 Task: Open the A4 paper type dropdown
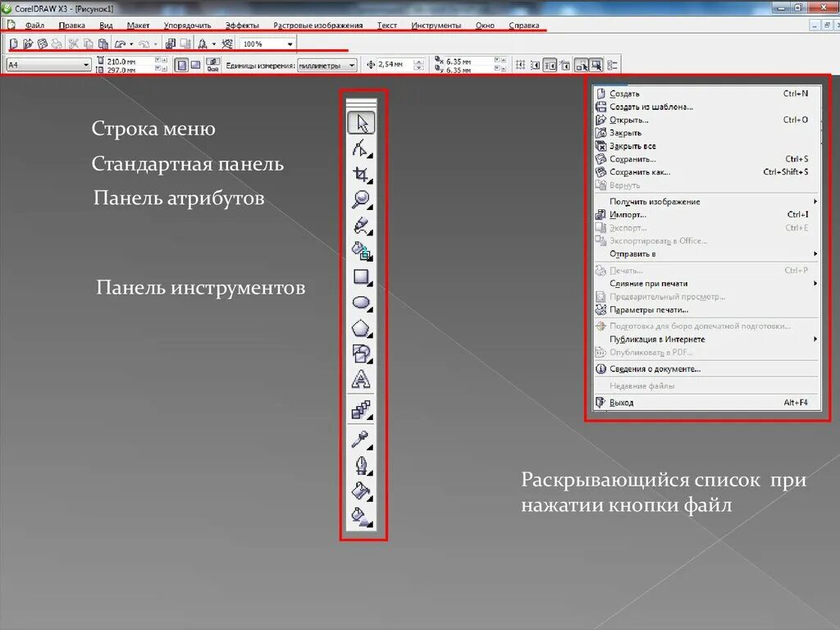coord(85,65)
